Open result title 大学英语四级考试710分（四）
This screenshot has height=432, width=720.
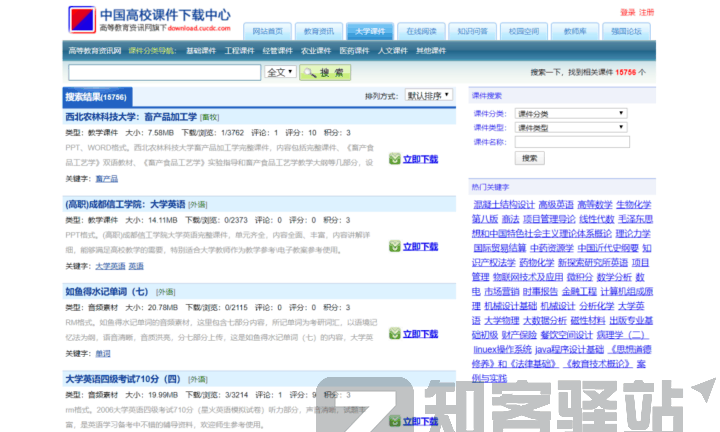pyautogui.click(x=123, y=379)
